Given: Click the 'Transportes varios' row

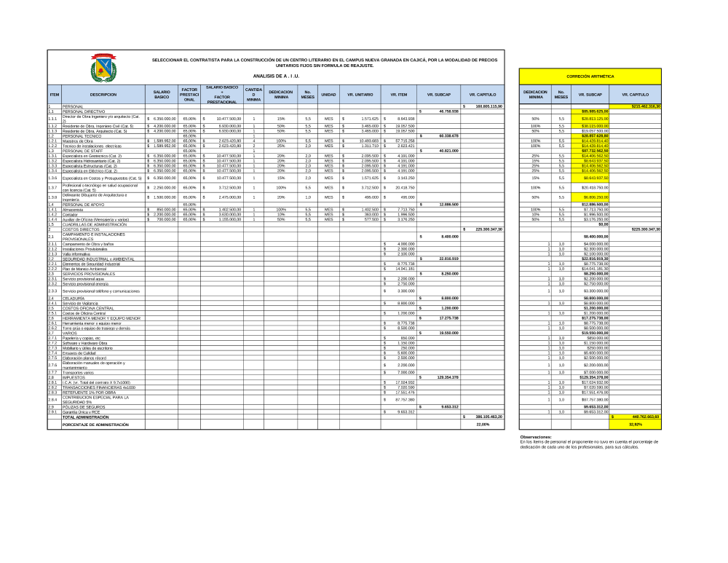Looking at the screenshot, I should tap(78, 373).
